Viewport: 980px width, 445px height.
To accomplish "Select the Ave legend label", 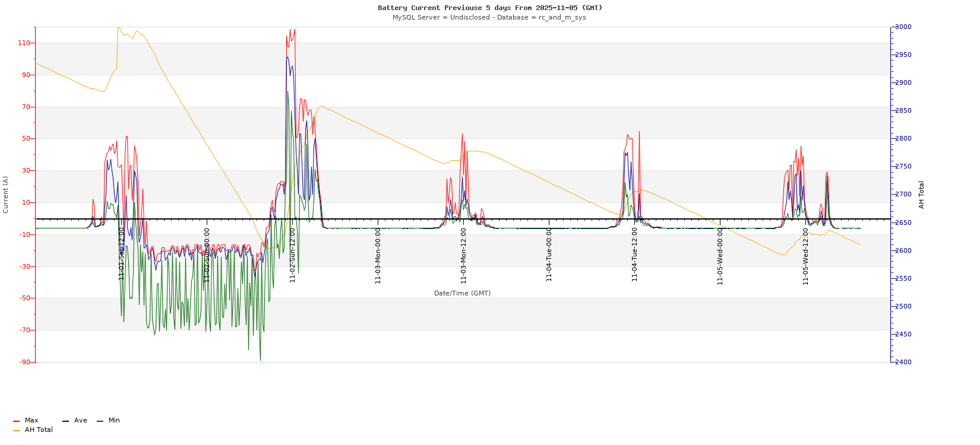I will (81, 421).
